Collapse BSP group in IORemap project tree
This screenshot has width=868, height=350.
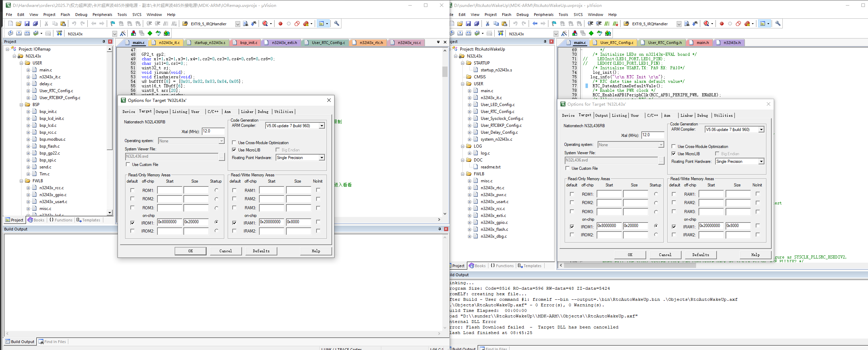(x=21, y=105)
